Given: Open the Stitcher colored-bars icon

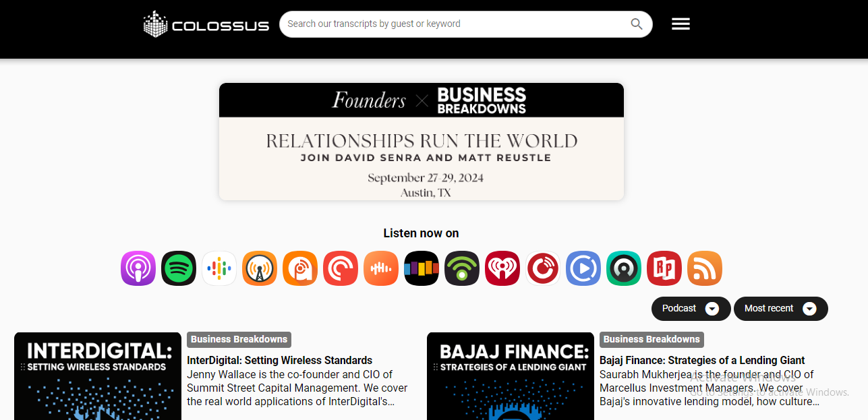Looking at the screenshot, I should (x=422, y=268).
